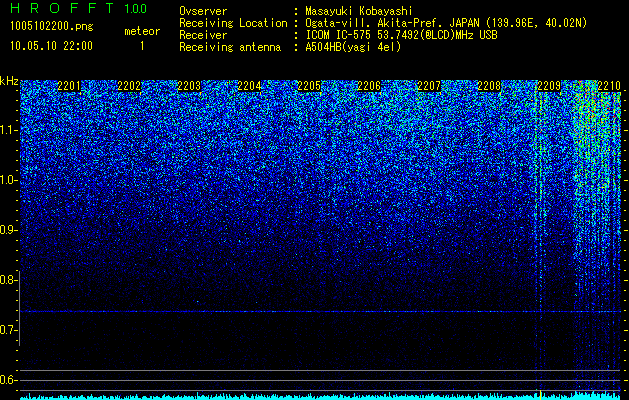Click the HROFFT title text

(62, 8)
